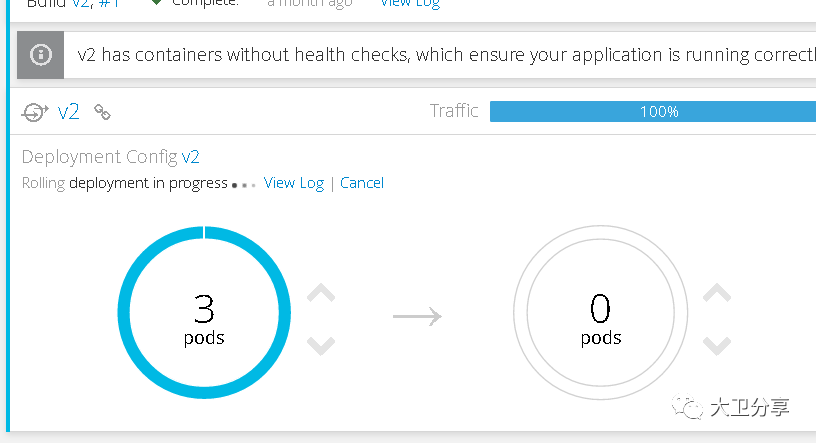Viewport: 816px width, 443px height.
Task: Click the 3 pods donut chart
Action: pos(204,312)
